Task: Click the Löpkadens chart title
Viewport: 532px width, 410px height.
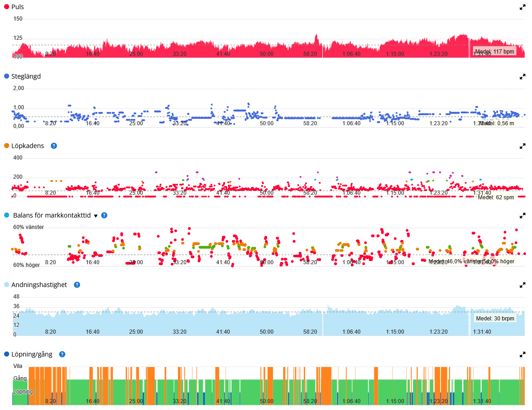Action: pos(28,146)
